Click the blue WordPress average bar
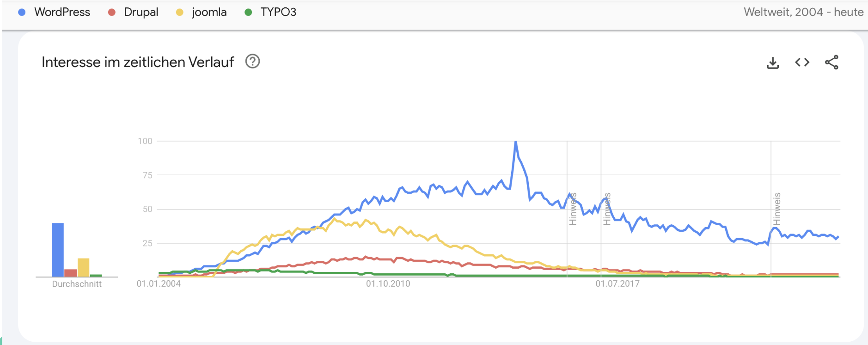The image size is (868, 345). click(x=58, y=250)
